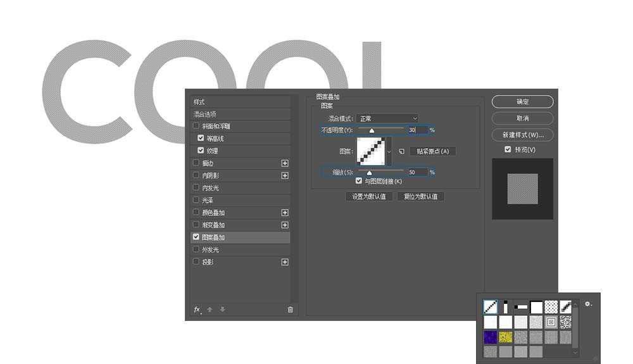Click the trash delete-effect icon
Viewport: 633px width, 364px height.
290,310
